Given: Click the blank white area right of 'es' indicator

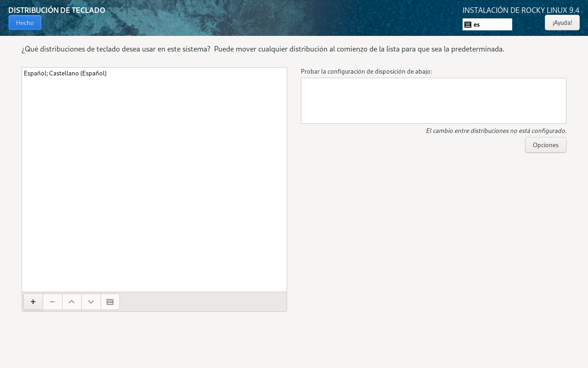Looking at the screenshot, I should 498,24.
